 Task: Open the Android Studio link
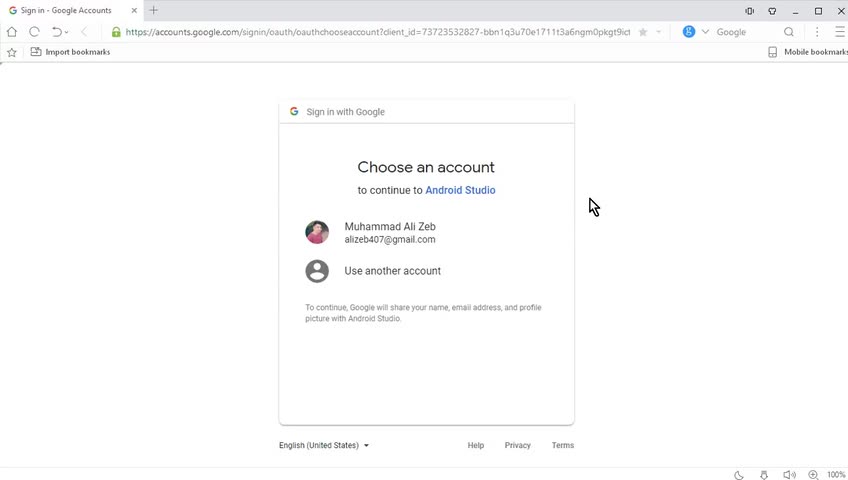click(460, 190)
